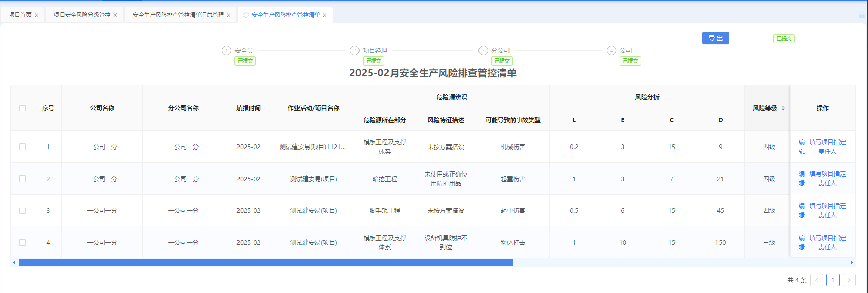Toggle the select-all checkbox in table header
The height and width of the screenshot is (293, 868).
[x=22, y=108]
